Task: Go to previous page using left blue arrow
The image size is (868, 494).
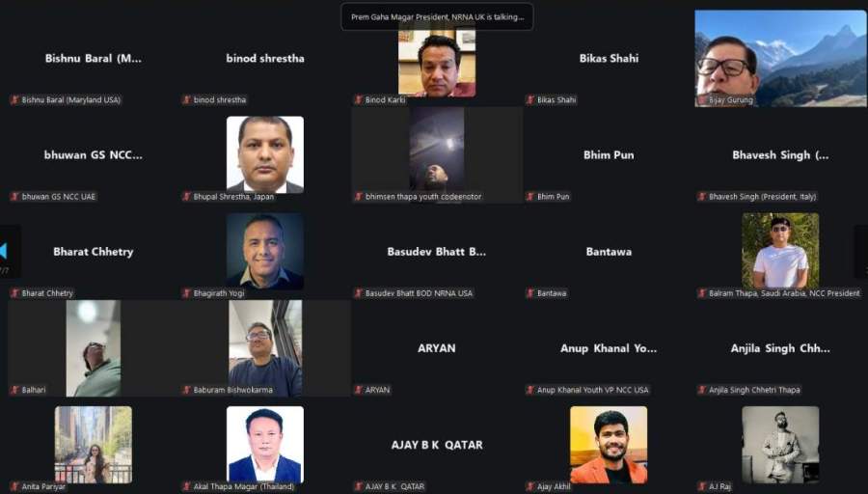Action: click(3, 251)
